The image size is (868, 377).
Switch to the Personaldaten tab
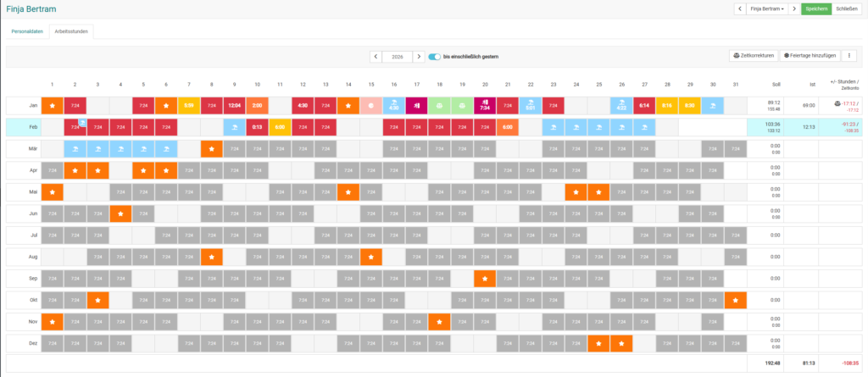[27, 31]
